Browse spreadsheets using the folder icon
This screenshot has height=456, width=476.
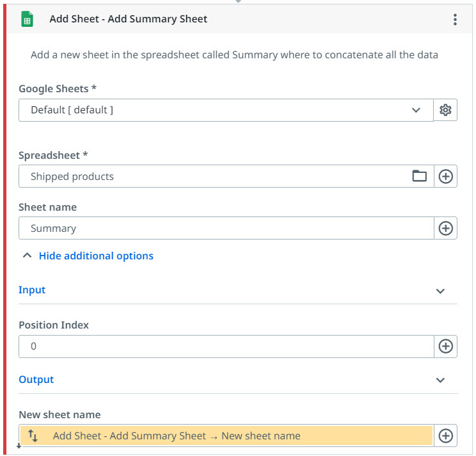tap(419, 176)
